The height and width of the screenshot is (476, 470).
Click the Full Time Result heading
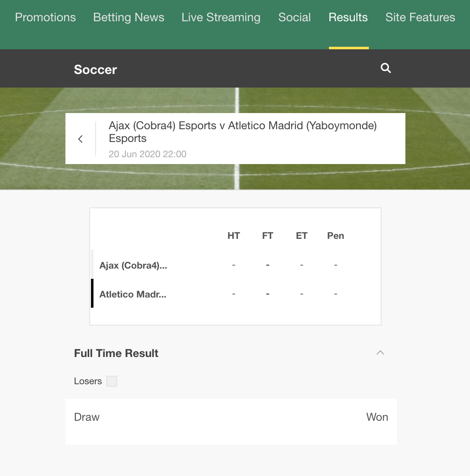(x=116, y=353)
